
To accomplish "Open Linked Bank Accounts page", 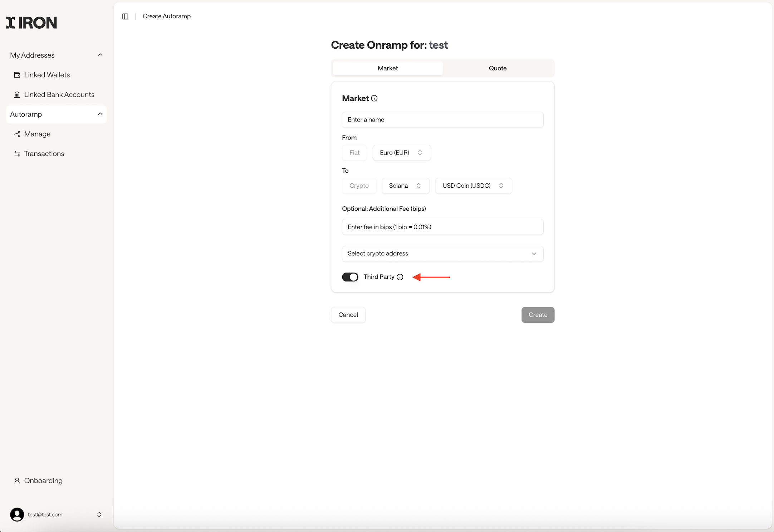I will point(59,95).
